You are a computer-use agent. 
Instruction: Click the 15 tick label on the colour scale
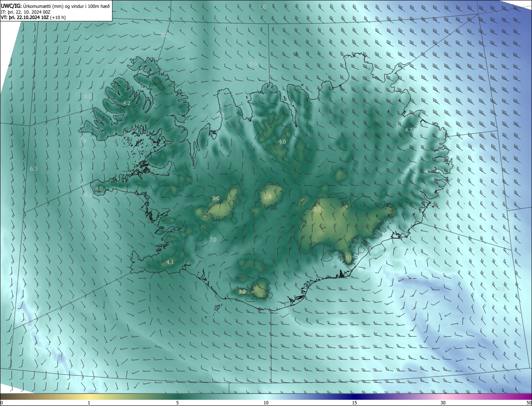coord(355,403)
